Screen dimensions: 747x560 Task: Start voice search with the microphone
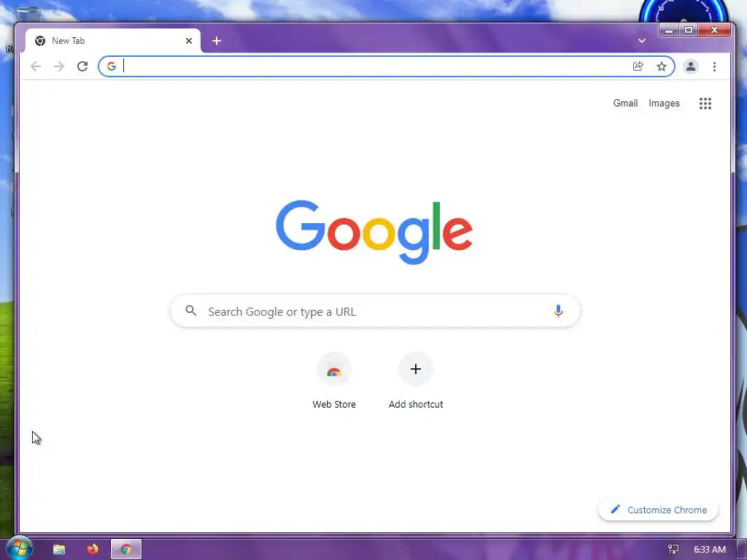click(x=558, y=311)
